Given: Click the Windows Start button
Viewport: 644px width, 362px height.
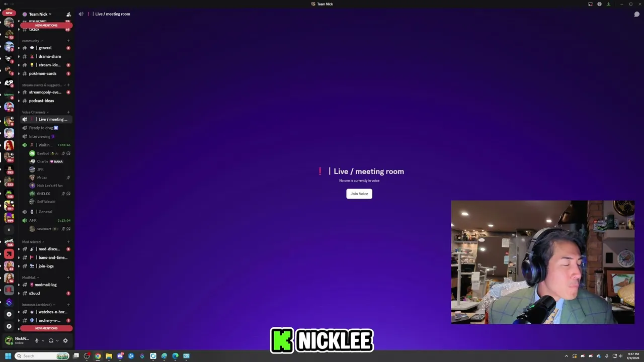Looking at the screenshot, I should point(8,356).
